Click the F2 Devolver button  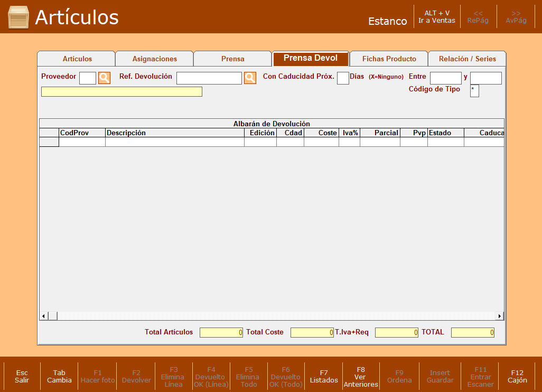pyautogui.click(x=136, y=377)
